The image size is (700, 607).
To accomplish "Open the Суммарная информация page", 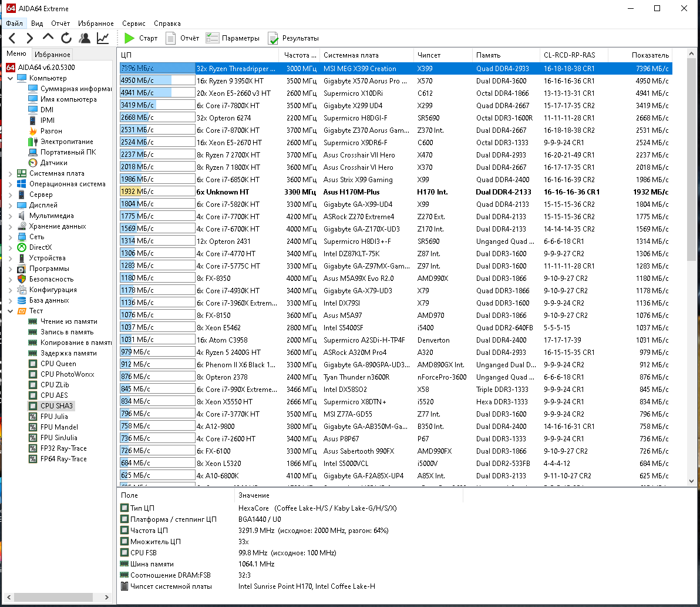I will (70, 89).
